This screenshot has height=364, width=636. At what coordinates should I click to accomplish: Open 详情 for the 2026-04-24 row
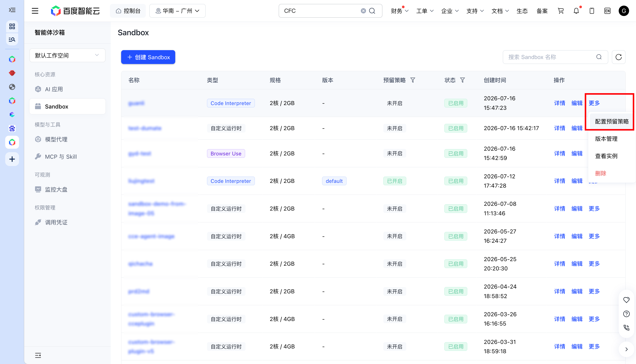[x=559, y=291]
